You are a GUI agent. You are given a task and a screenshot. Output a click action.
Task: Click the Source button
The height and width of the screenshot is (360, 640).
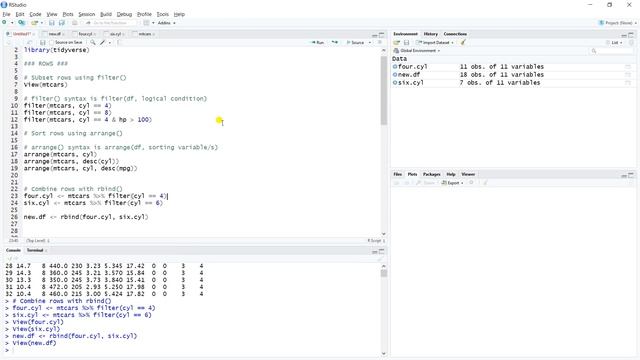(356, 42)
